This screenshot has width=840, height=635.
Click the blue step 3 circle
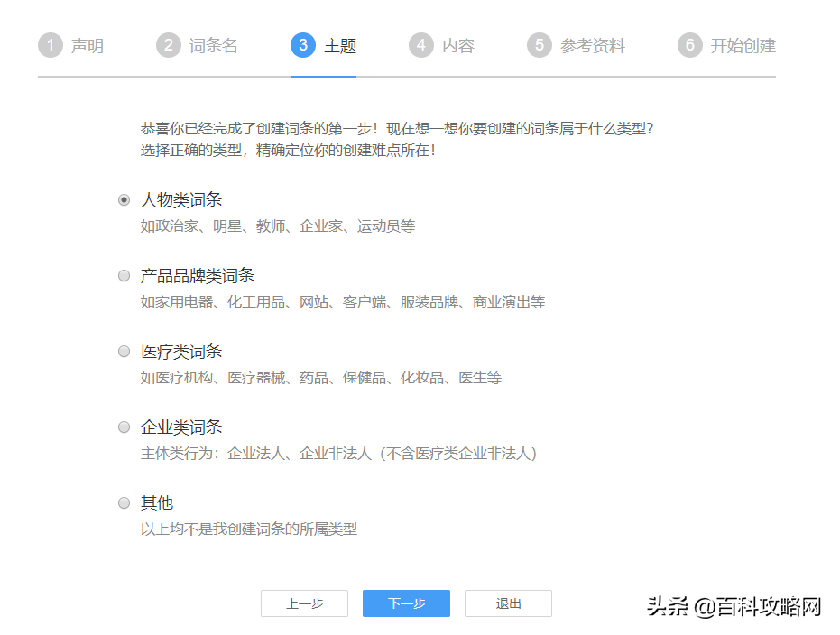[x=303, y=45]
